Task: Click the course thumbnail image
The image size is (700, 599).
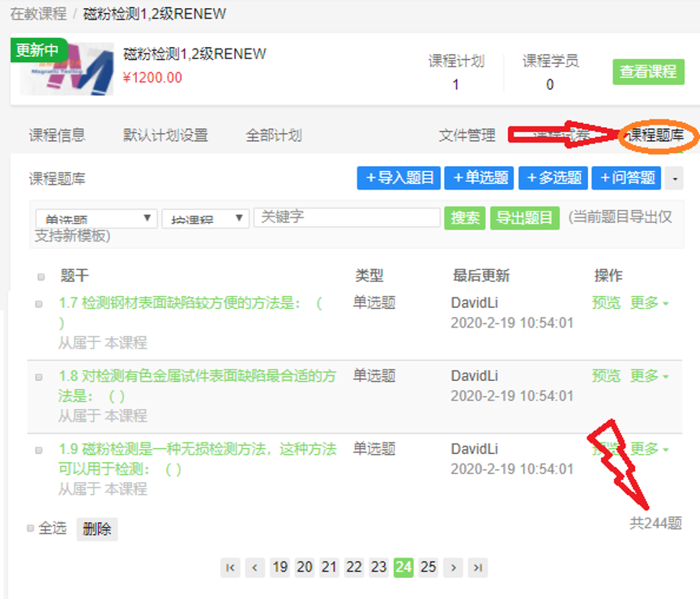Action: (66, 68)
